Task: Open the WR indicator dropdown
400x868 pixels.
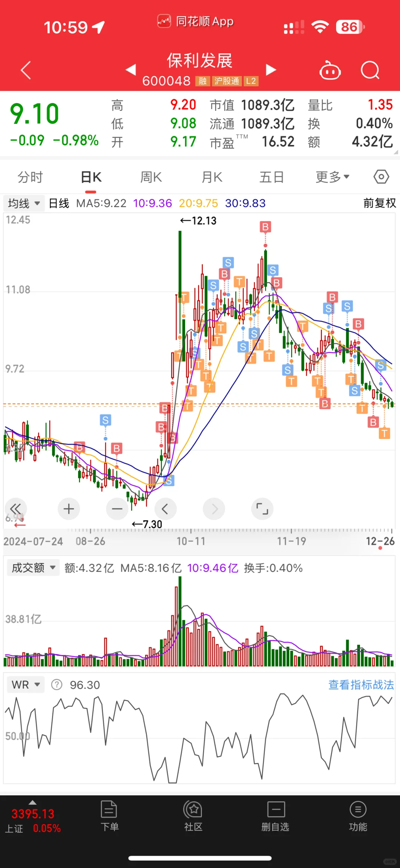Action: 26,684
